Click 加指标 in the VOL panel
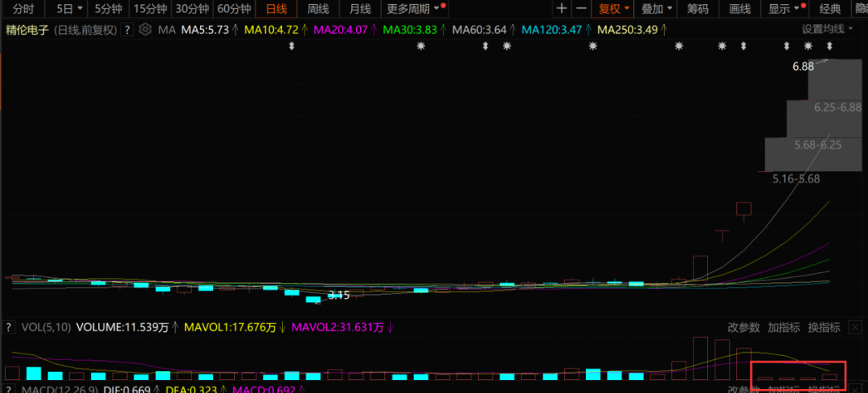This screenshot has width=868, height=393. click(x=784, y=327)
